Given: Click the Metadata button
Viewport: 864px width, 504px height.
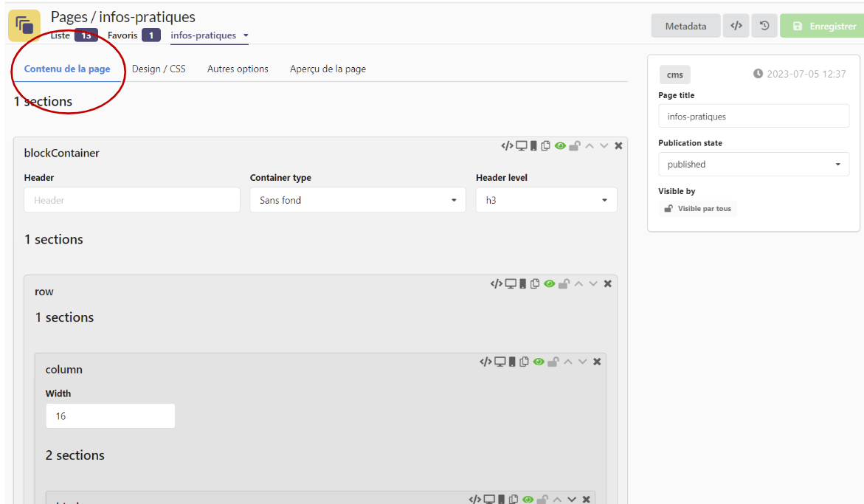Looking at the screenshot, I should [x=685, y=26].
